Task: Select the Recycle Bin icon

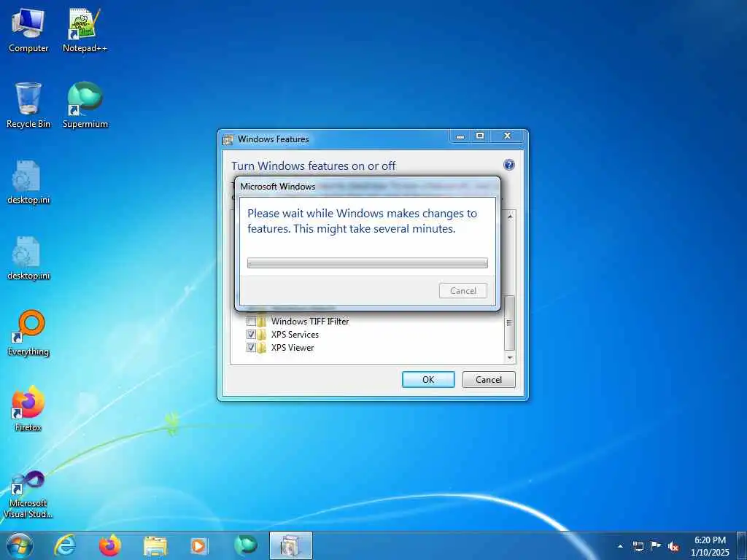Action: click(x=28, y=105)
